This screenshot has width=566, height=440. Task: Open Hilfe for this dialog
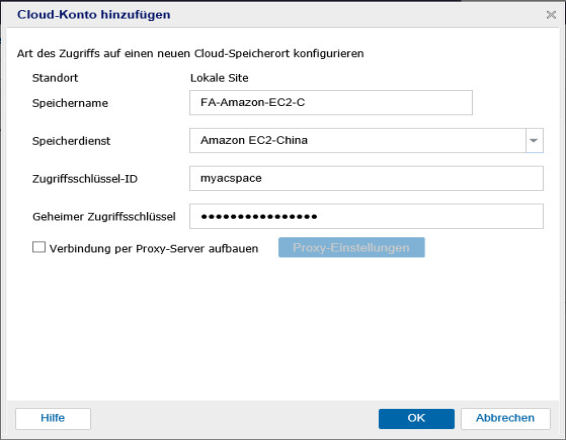coord(53,418)
